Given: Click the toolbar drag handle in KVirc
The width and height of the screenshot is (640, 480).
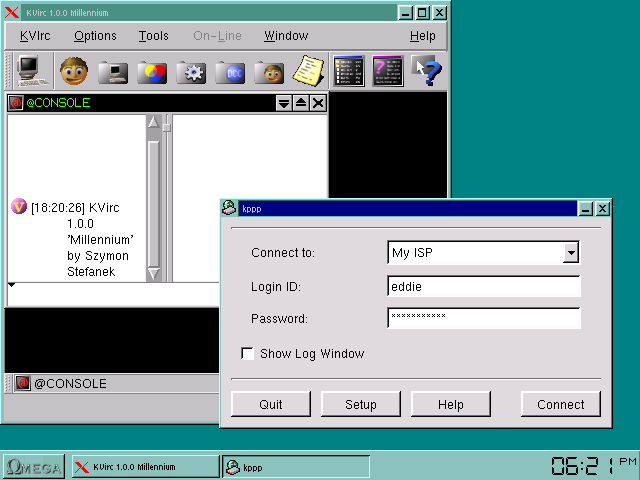Looking at the screenshot, I should [8, 71].
